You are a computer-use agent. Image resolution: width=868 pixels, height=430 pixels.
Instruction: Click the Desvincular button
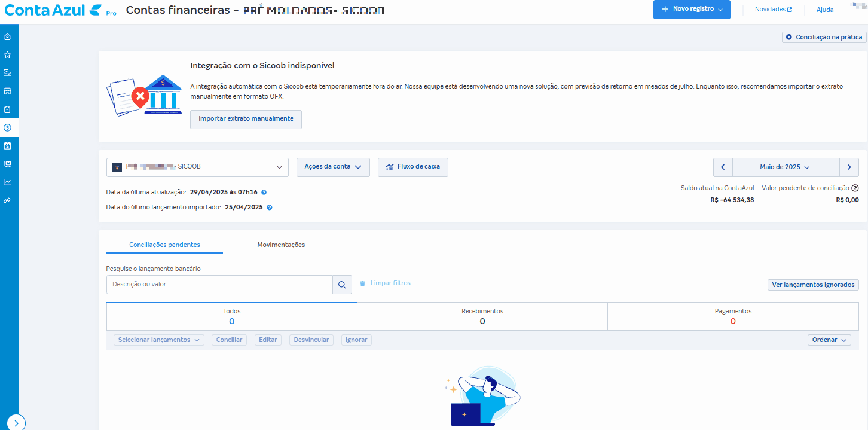[x=311, y=340]
